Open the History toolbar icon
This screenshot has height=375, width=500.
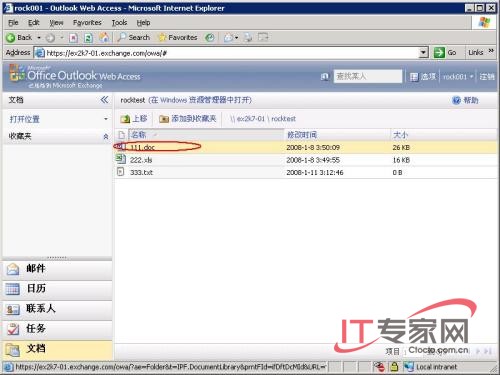[210, 37]
